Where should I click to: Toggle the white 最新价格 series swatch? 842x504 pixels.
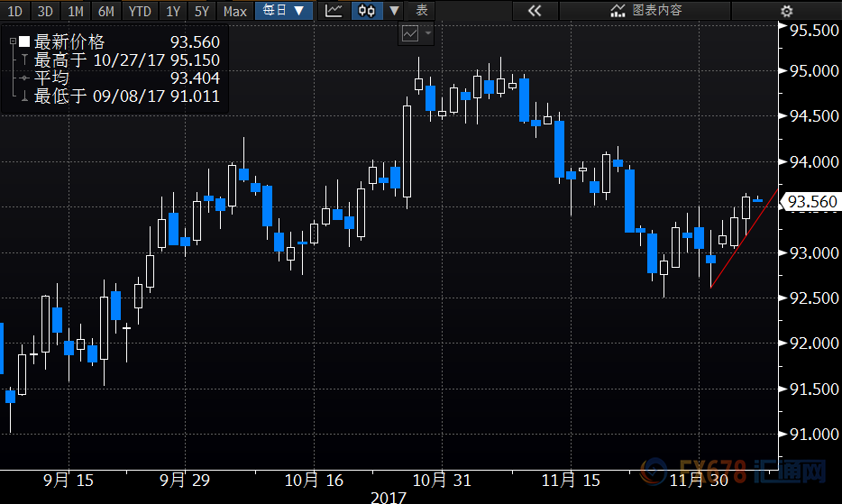click(24, 42)
